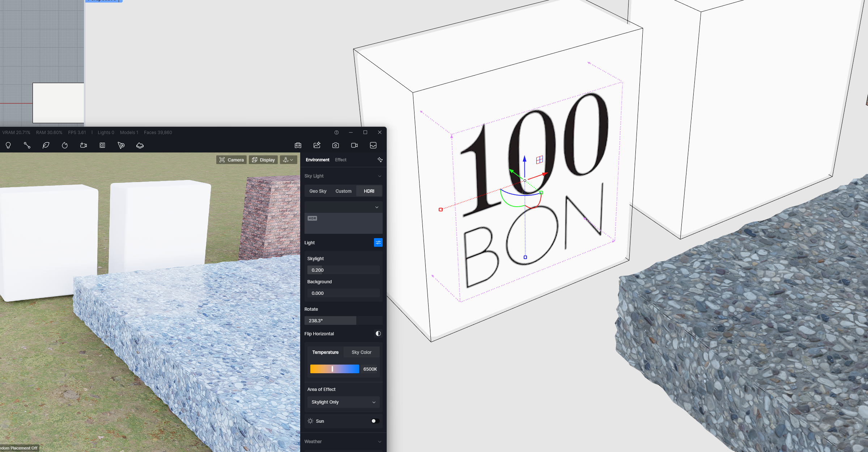Open the Area of Effect dropdown

tap(343, 402)
